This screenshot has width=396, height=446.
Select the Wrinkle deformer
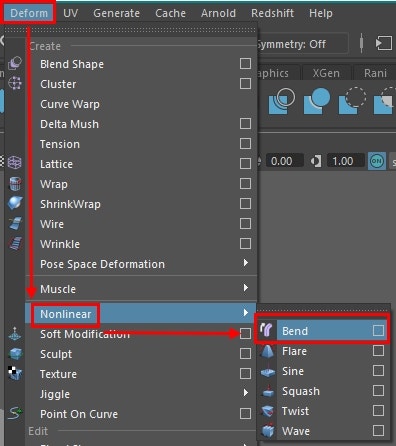[60, 244]
